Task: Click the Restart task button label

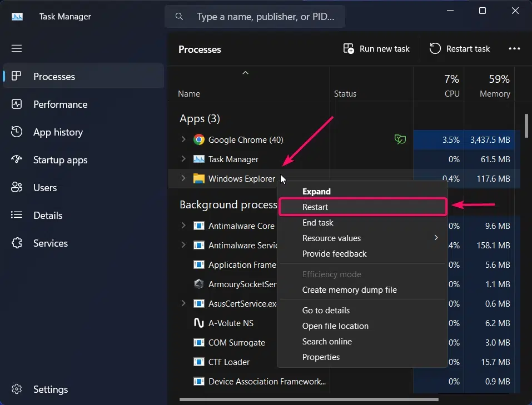Action: [x=468, y=49]
